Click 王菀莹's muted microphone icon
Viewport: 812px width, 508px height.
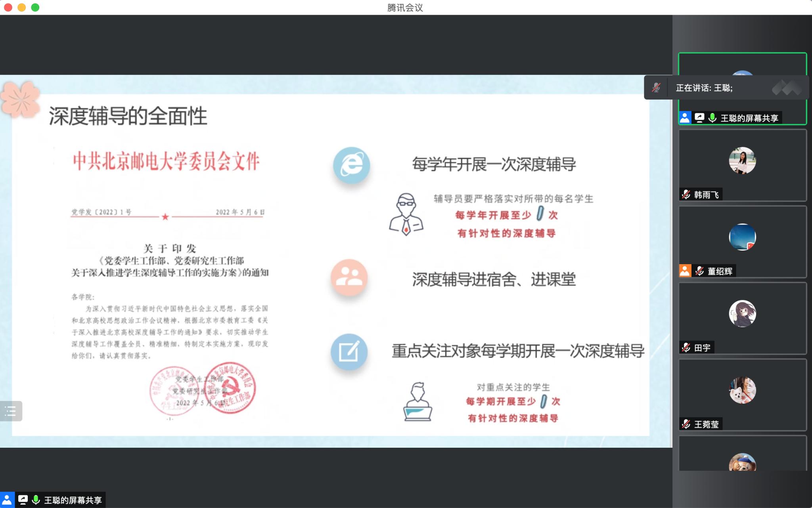(x=686, y=424)
